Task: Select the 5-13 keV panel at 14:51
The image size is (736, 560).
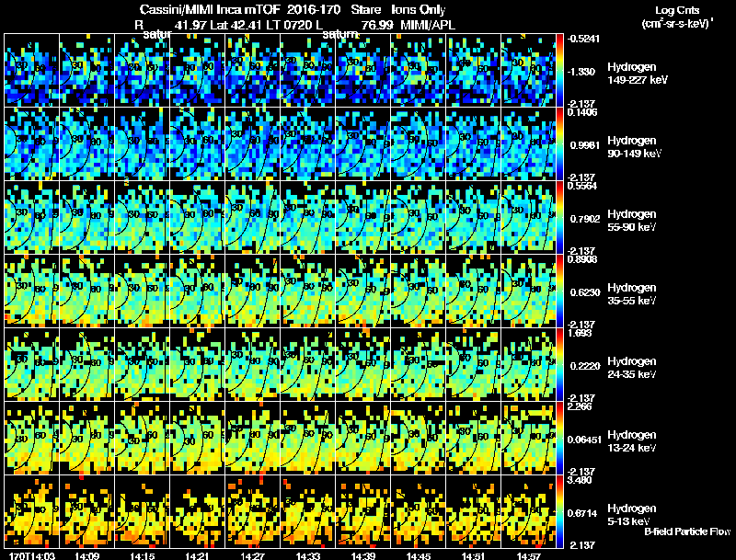Action: coord(473,512)
